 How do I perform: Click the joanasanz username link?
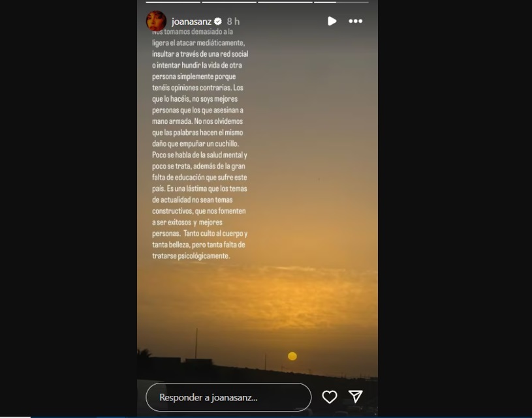191,22
